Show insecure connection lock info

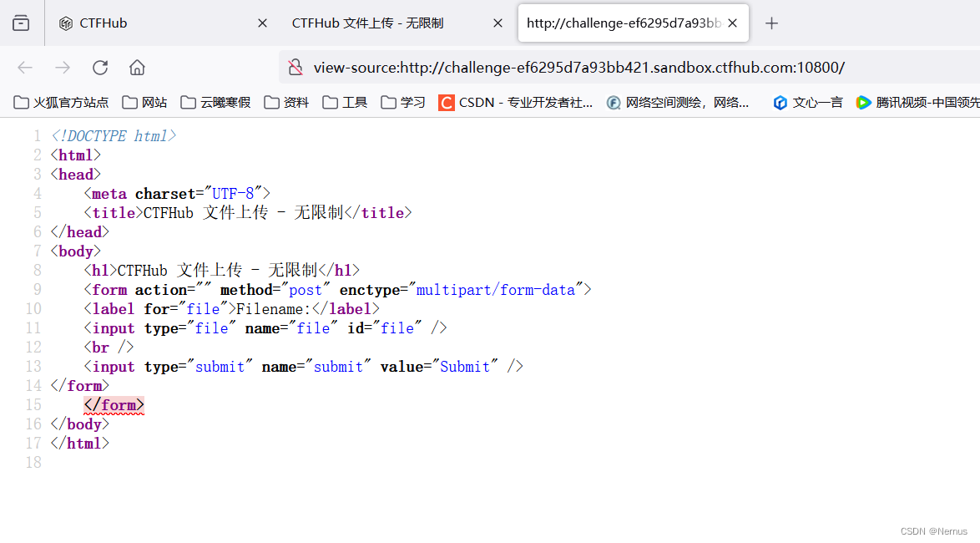click(x=296, y=68)
